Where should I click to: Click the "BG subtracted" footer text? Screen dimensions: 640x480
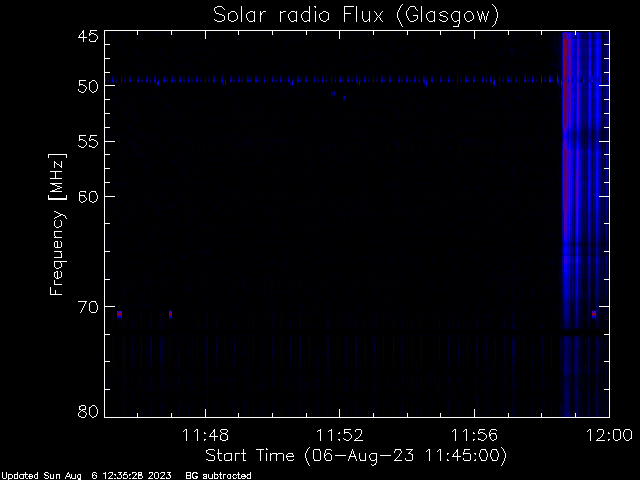tap(218, 476)
